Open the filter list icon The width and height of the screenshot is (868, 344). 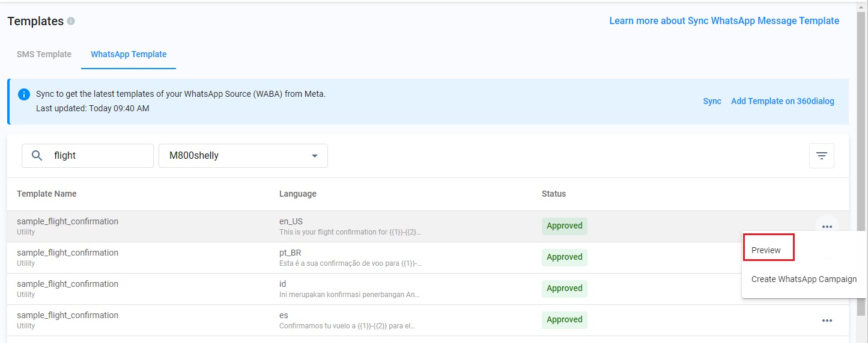[821, 156]
